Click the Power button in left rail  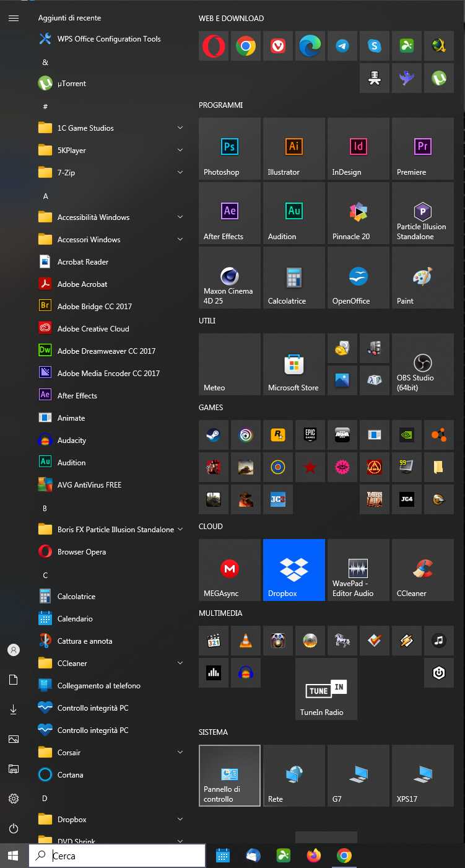coord(14,828)
